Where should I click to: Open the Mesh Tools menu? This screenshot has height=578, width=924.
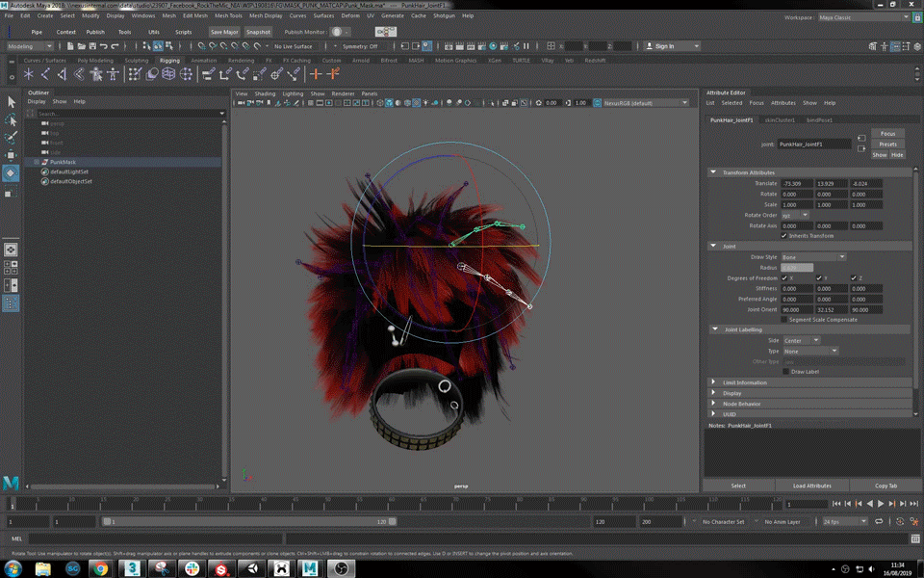tap(228, 16)
